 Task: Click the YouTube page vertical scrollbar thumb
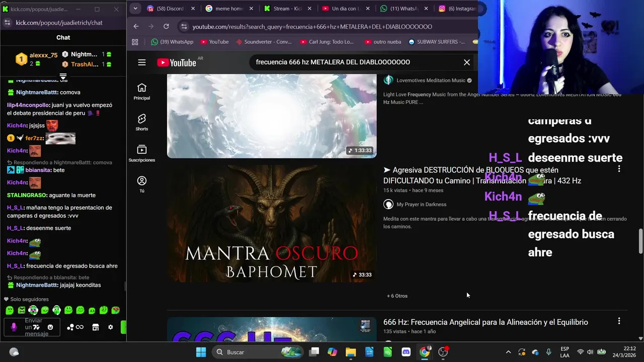640,242
